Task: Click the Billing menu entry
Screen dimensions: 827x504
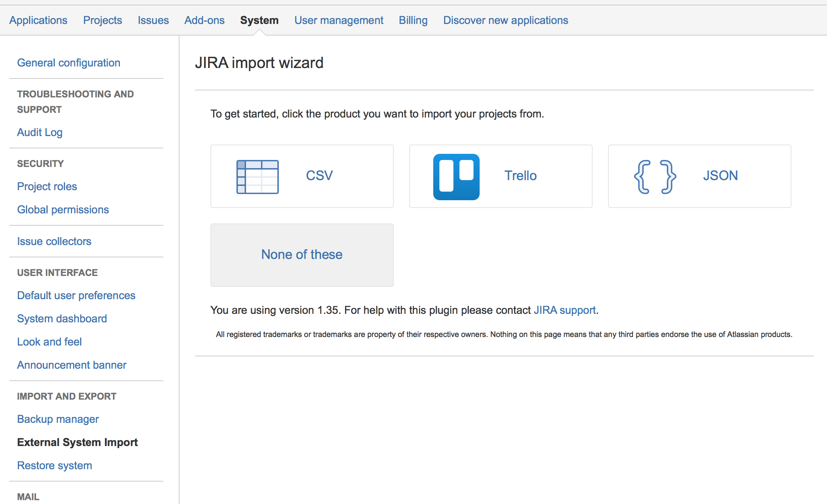Action: click(x=413, y=20)
